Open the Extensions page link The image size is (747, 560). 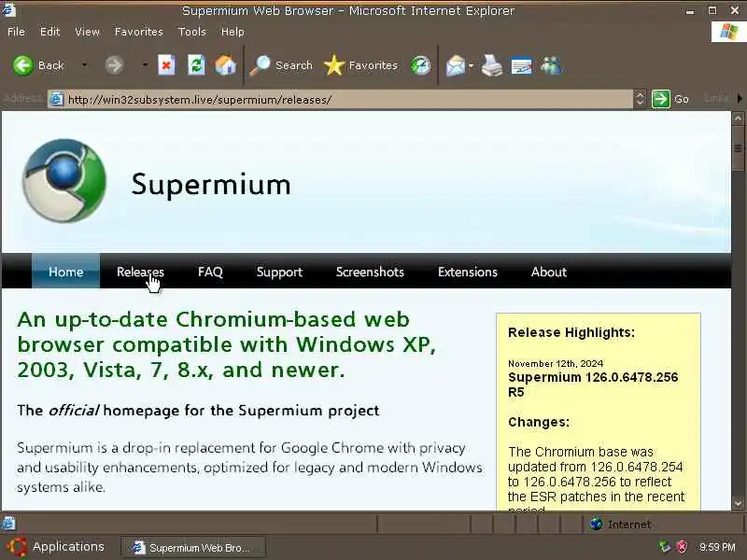(x=468, y=272)
